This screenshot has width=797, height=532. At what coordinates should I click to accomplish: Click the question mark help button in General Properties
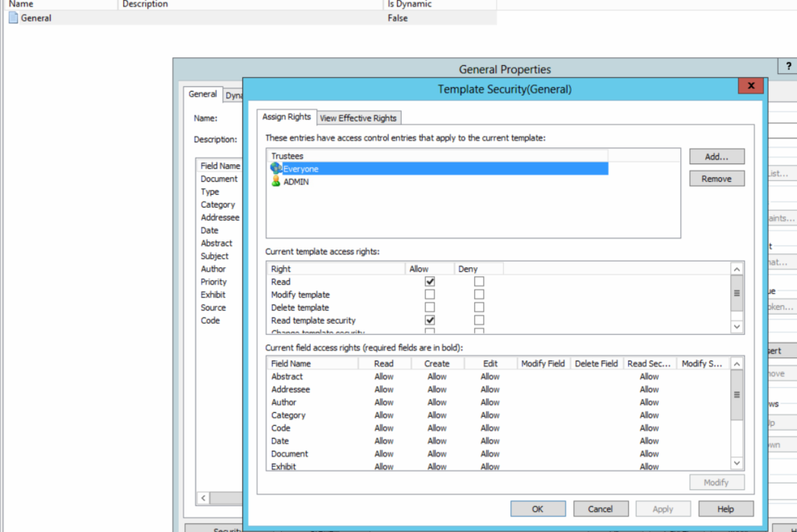(x=788, y=66)
